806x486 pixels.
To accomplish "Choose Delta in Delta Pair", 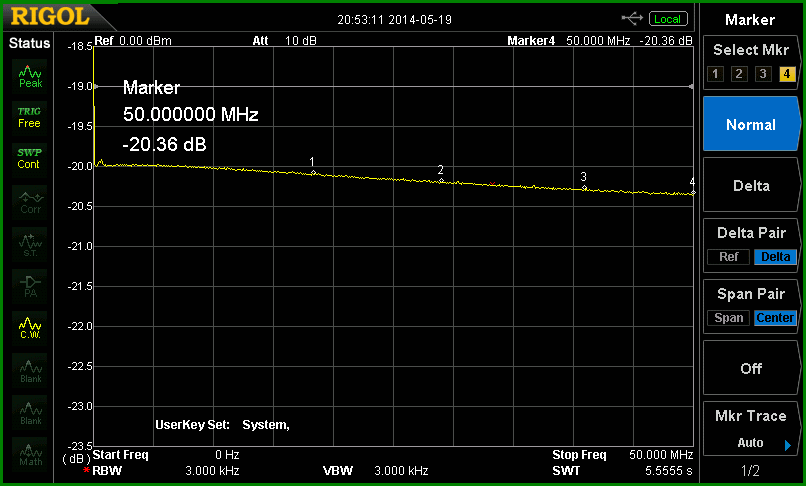I will 775,257.
